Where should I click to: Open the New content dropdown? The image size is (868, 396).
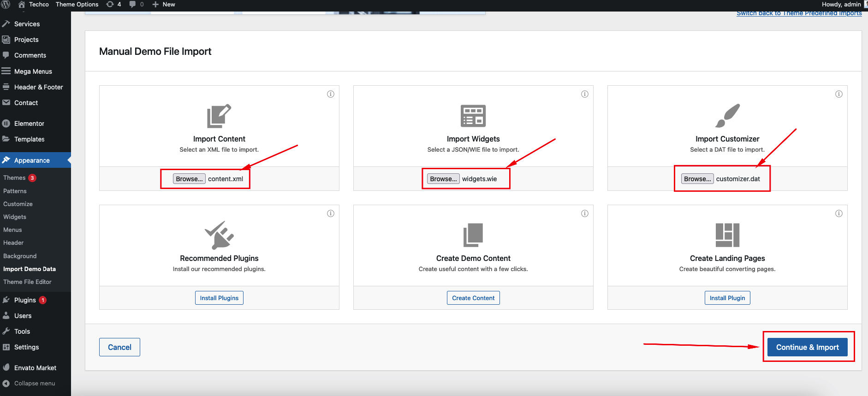[164, 5]
